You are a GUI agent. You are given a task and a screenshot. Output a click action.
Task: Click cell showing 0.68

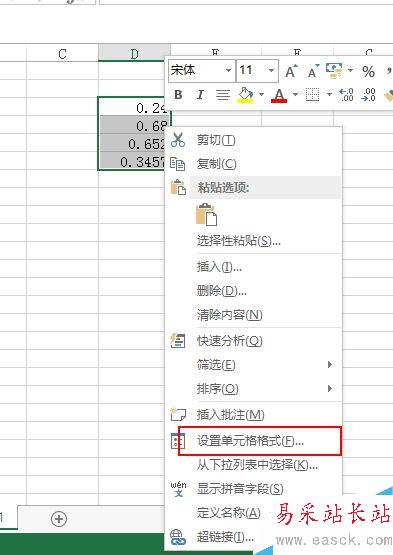point(134,125)
